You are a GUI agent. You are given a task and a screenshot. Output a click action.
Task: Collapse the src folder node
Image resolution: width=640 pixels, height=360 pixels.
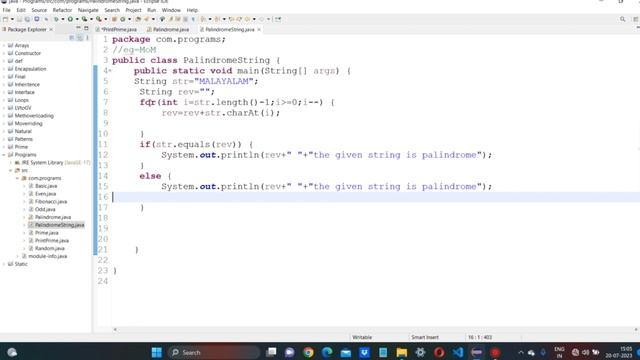pos(11,170)
